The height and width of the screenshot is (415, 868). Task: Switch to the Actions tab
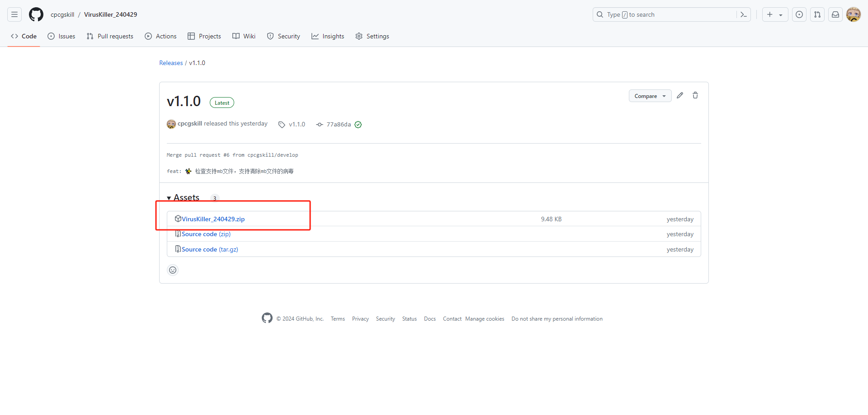pyautogui.click(x=160, y=36)
